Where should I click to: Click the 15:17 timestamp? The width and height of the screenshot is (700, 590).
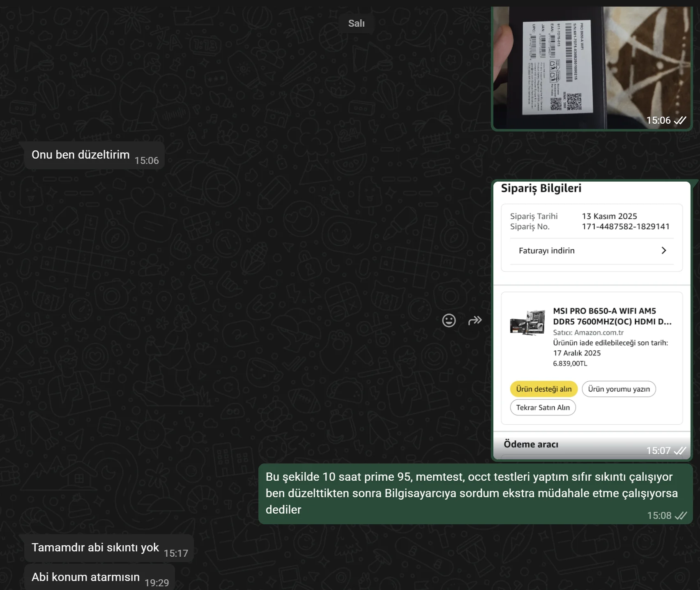[176, 553]
